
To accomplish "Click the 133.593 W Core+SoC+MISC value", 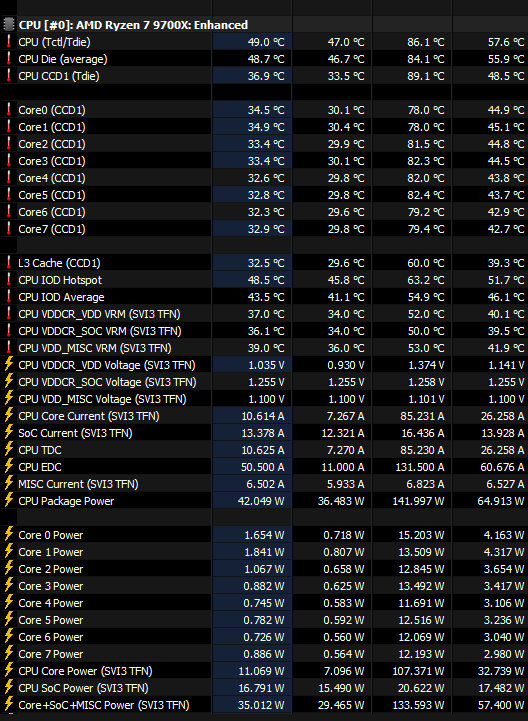I will tap(419, 706).
